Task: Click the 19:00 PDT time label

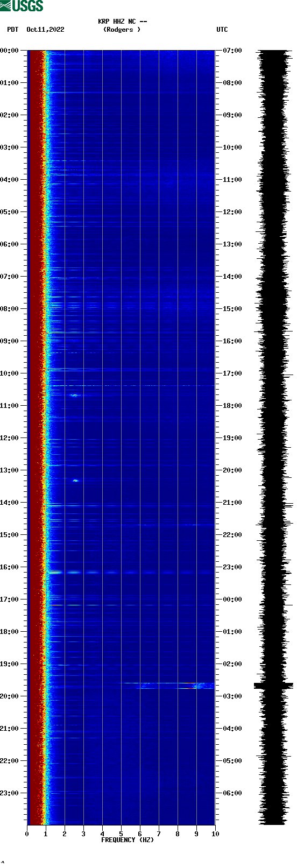Action: point(10,664)
